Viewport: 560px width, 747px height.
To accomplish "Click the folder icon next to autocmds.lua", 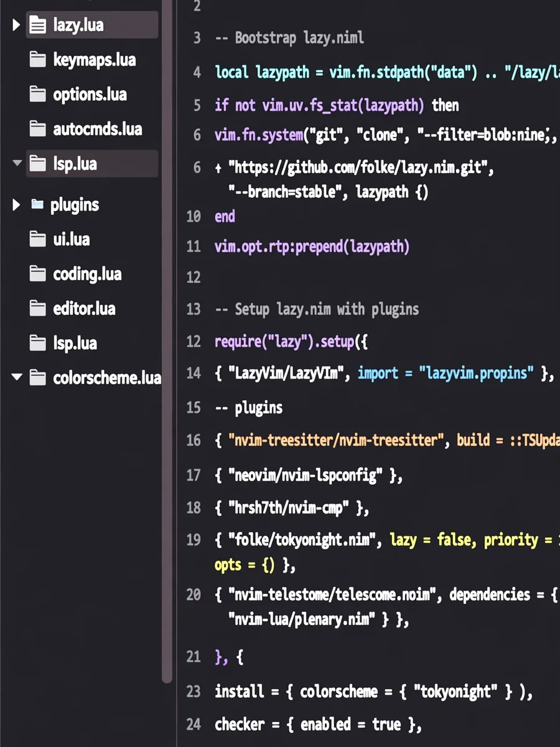I will [x=38, y=129].
